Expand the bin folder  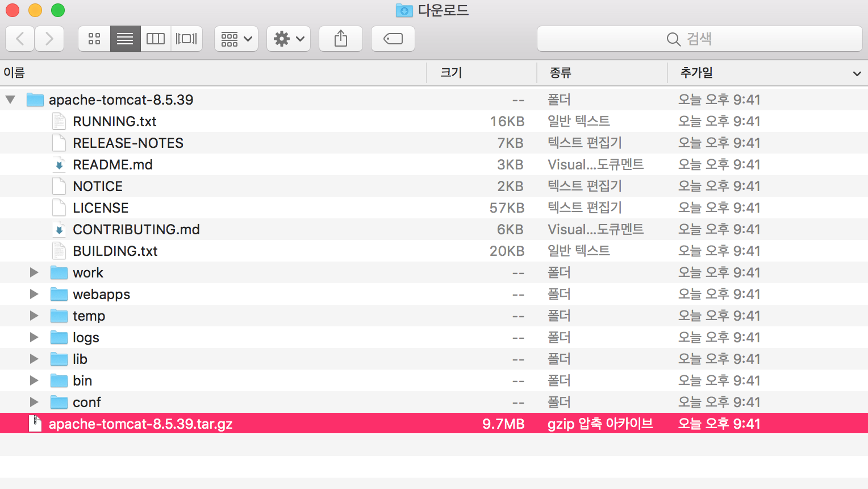(34, 380)
